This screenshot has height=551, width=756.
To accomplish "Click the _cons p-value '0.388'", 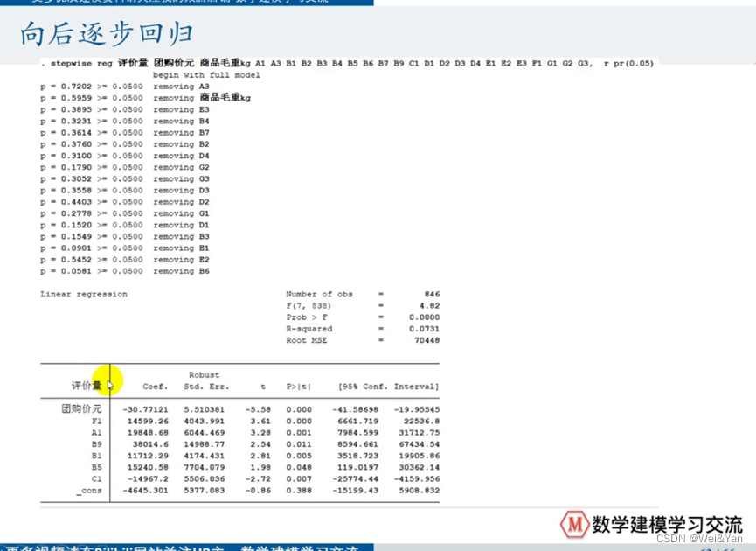I will coord(299,491).
